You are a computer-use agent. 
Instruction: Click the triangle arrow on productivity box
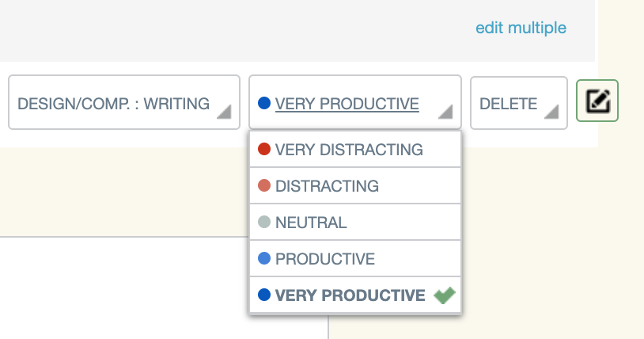(x=445, y=112)
